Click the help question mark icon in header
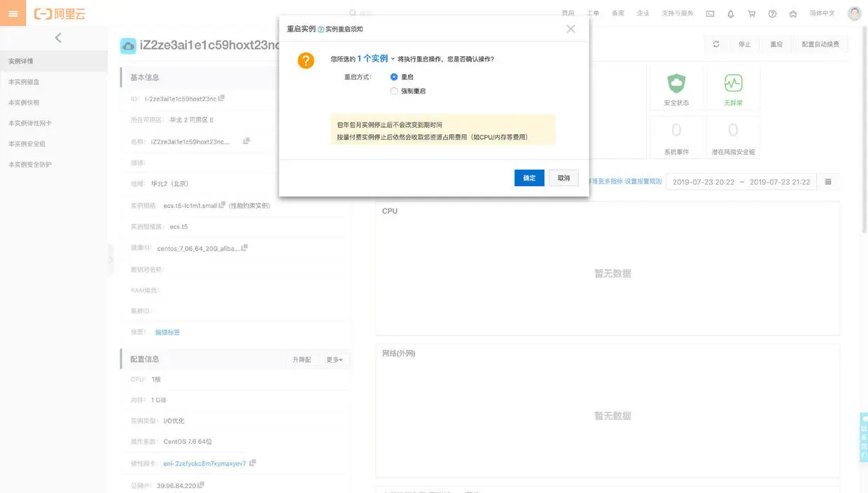Image resolution: width=868 pixels, height=493 pixels. tap(772, 14)
